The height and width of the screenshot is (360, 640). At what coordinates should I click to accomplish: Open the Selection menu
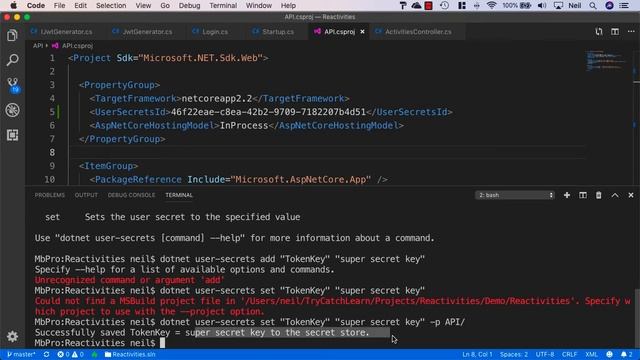(x=111, y=5)
